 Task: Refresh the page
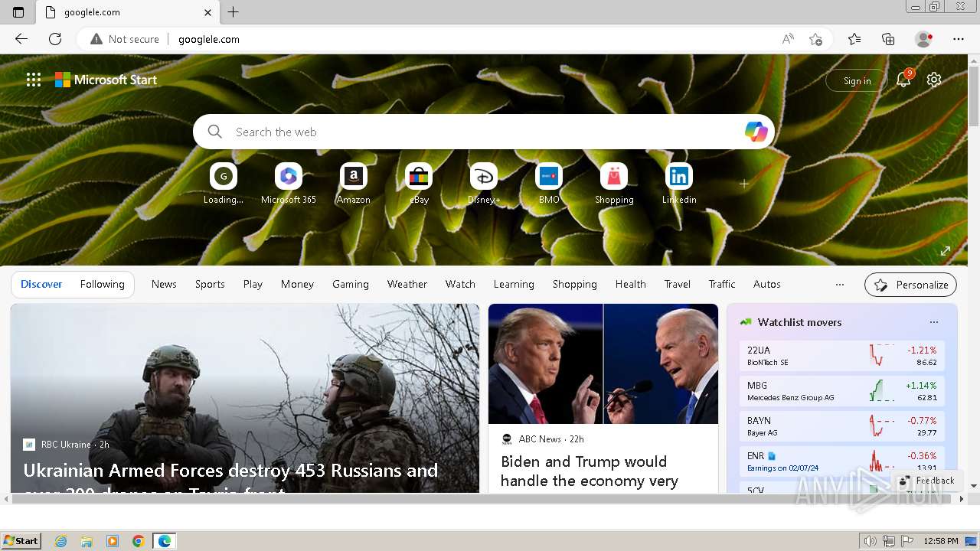[x=55, y=39]
